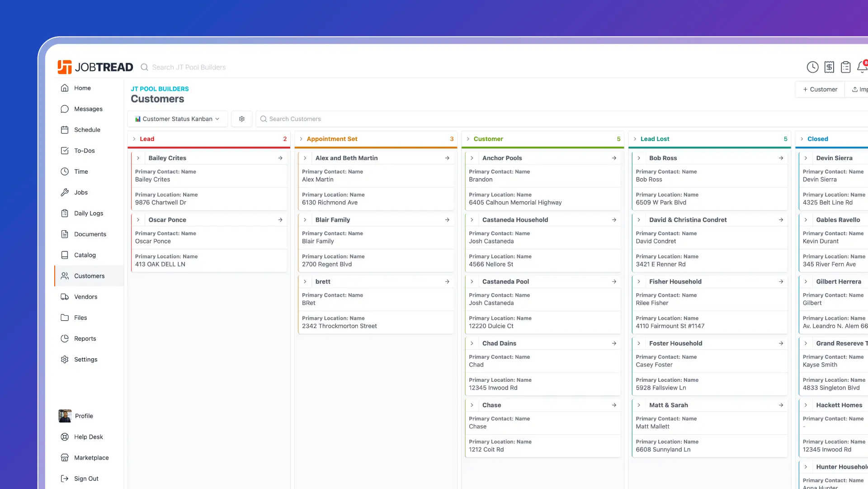The image size is (868, 489).
Task: Open Daily Logs in sidebar
Action: tap(89, 213)
